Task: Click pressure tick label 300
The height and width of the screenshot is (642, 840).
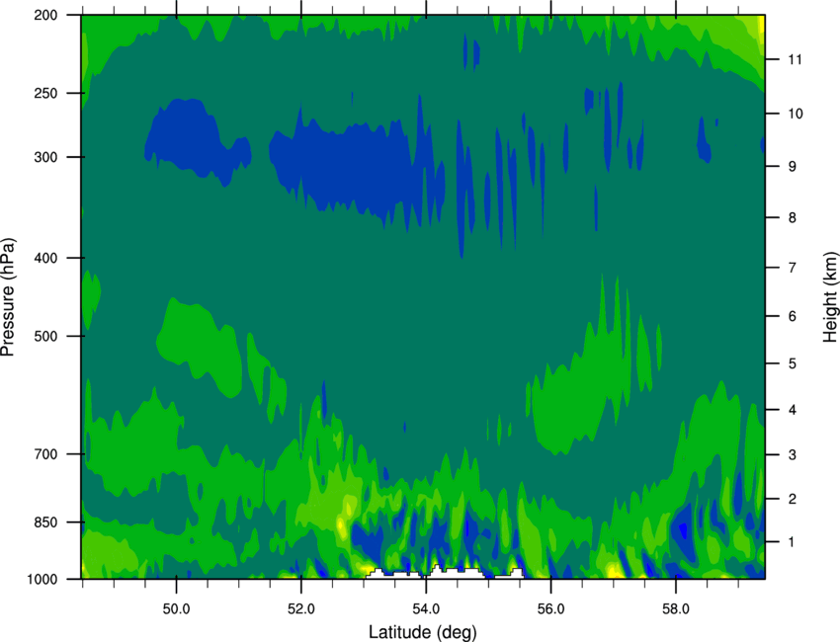Action: point(45,157)
